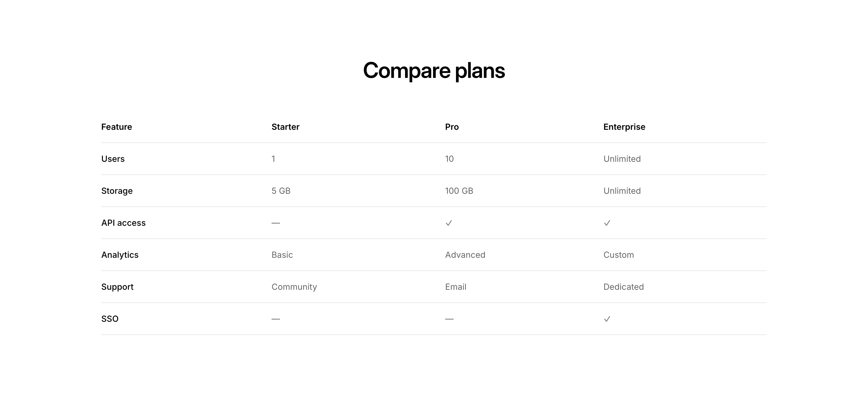Click the Pro 100 GB storage value
The width and height of the screenshot is (868, 393).
(x=459, y=191)
